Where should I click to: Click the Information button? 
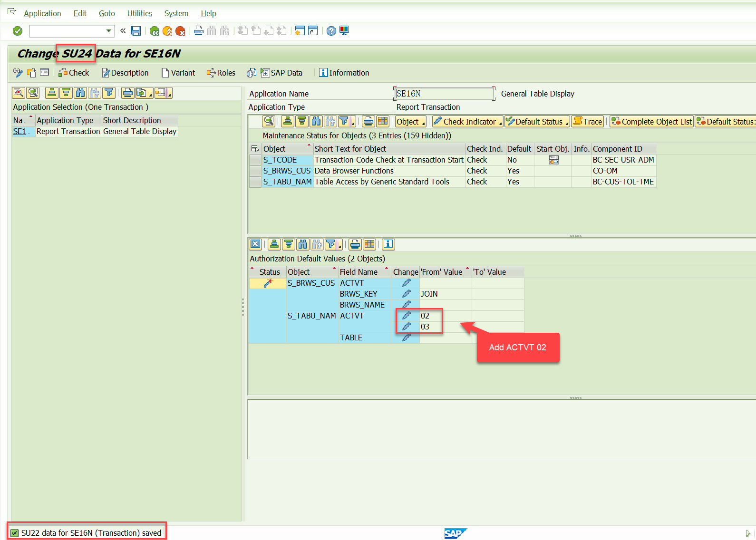point(344,73)
